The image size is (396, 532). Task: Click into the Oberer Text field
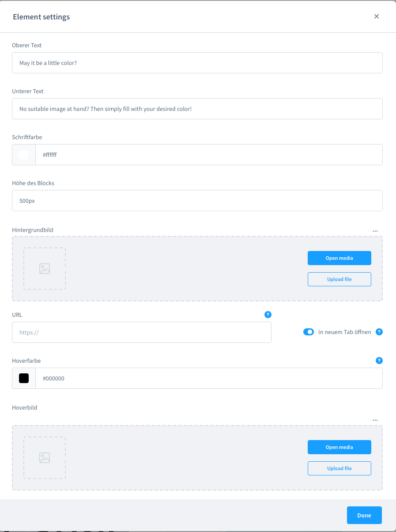197,63
